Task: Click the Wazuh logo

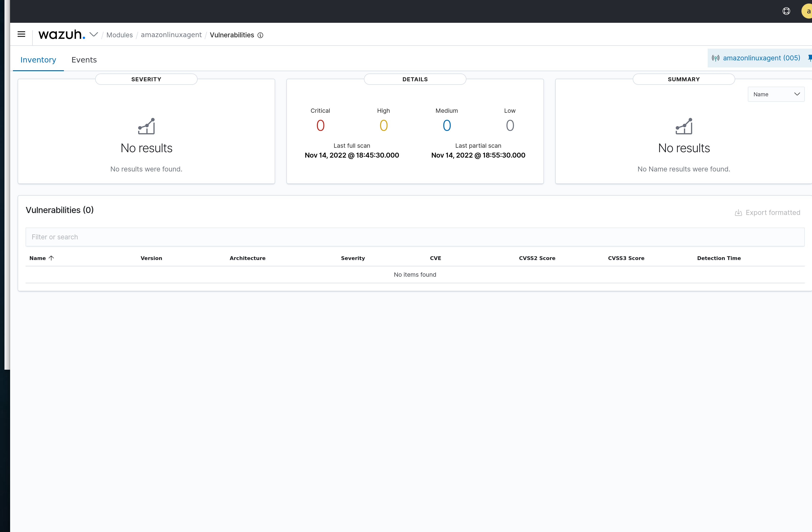Action: (62, 35)
